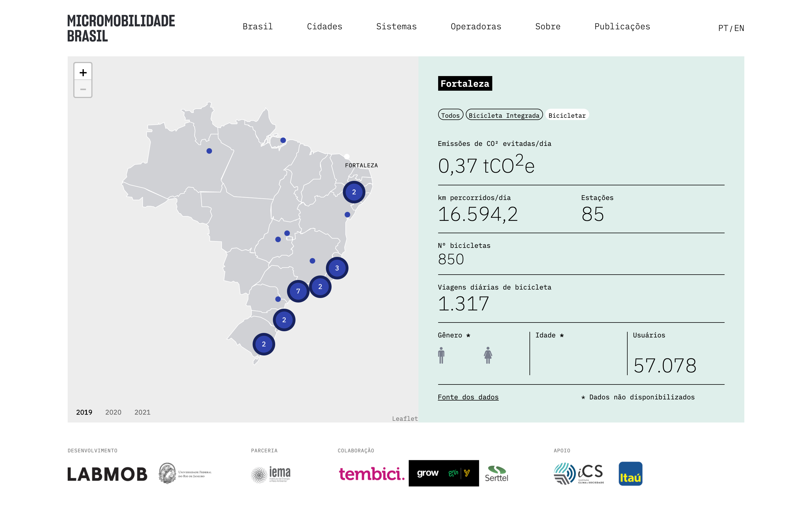This screenshot has width=812, height=507.
Task: Open the Cidades menu item
Action: click(x=325, y=26)
